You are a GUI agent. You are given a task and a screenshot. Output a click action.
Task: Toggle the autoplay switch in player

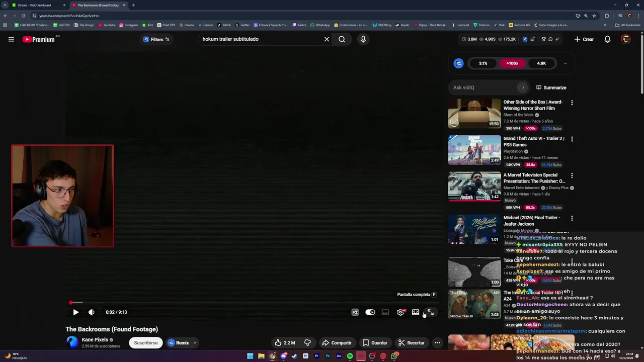click(370, 312)
